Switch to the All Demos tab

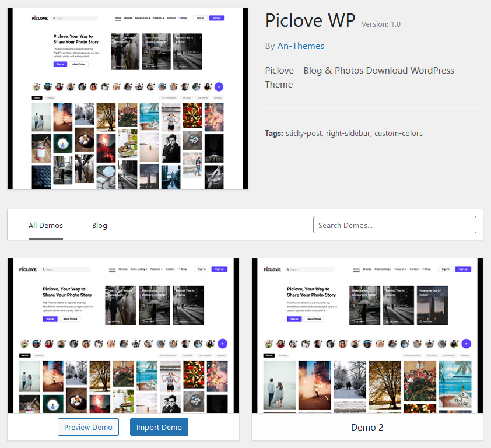(x=45, y=226)
